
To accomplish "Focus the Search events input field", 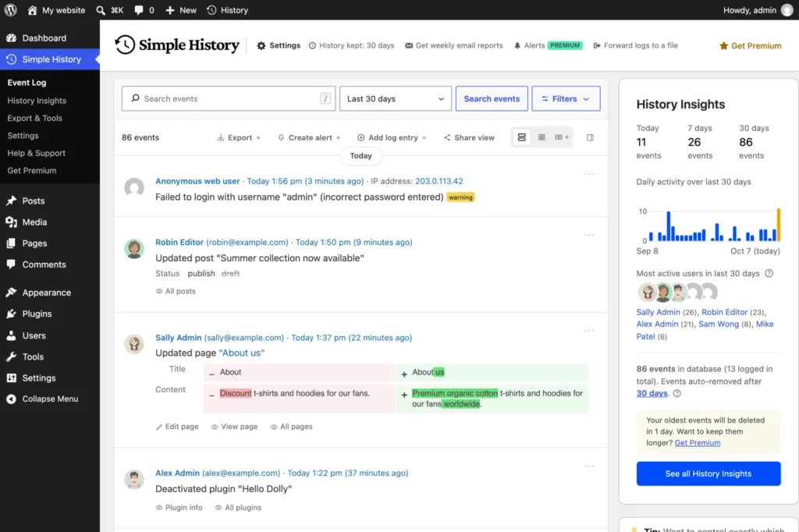I will pyautogui.click(x=229, y=99).
